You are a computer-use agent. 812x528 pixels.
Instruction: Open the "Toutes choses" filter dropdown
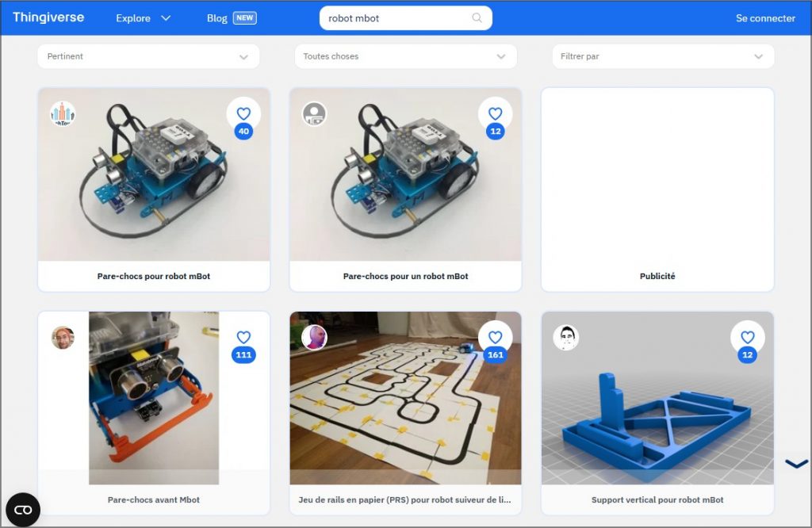pos(405,56)
